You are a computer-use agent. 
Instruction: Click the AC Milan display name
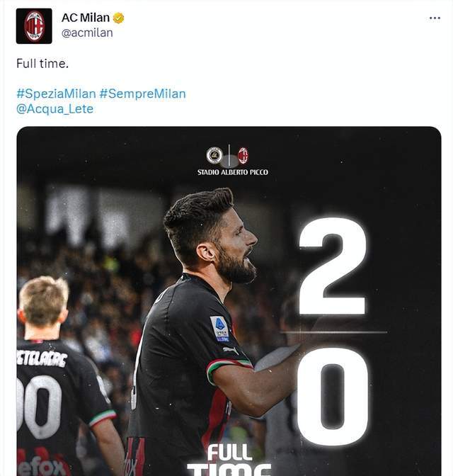(86, 18)
